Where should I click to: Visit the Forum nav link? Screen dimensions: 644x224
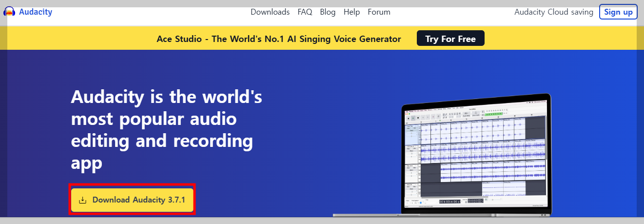coord(379,12)
